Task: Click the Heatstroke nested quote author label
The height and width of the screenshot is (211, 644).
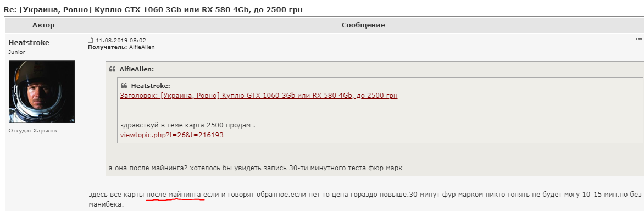Action: pos(151,86)
